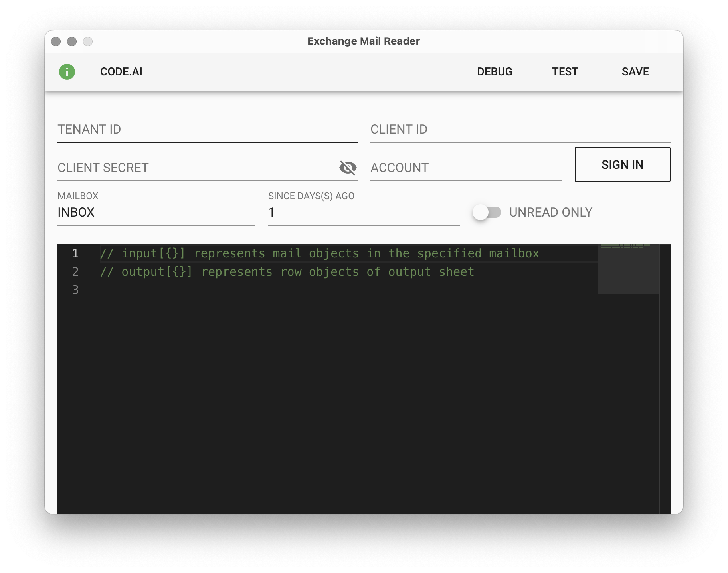The width and height of the screenshot is (728, 573).
Task: Edit the Mailbox field showing INBOX
Action: (x=156, y=213)
